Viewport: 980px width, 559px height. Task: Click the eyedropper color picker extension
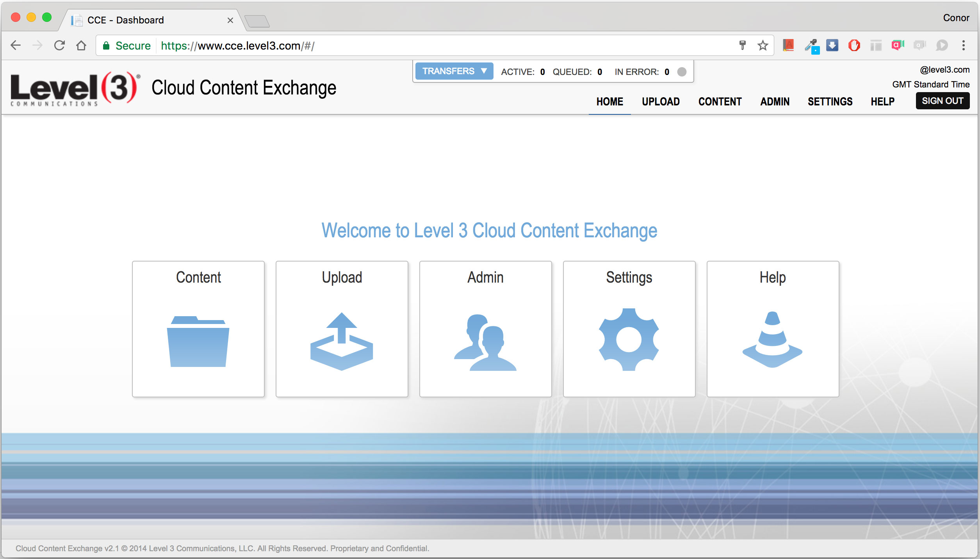point(811,46)
